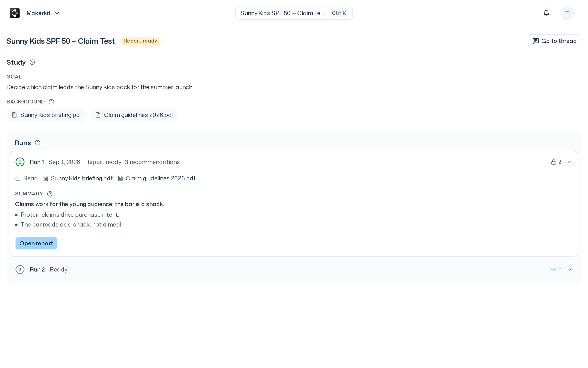The width and height of the screenshot is (588, 368).
Task: Show help icon next to Runs
Action: point(38,143)
